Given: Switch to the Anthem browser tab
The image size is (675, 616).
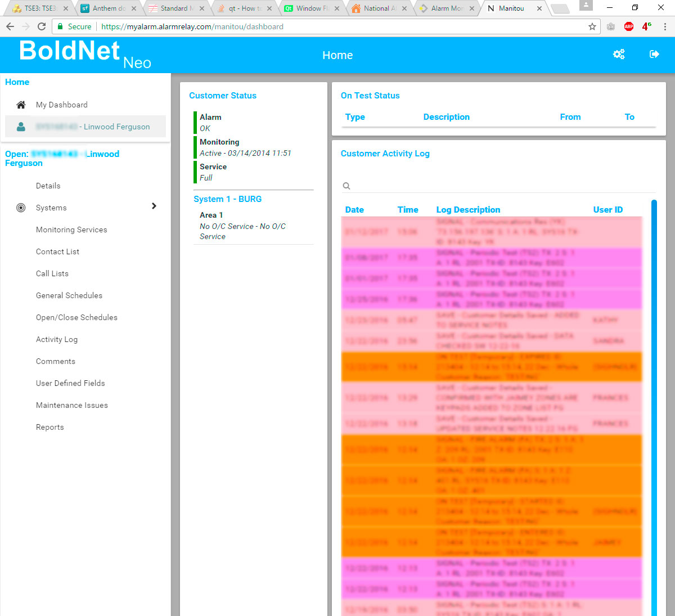Looking at the screenshot, I should point(108,8).
